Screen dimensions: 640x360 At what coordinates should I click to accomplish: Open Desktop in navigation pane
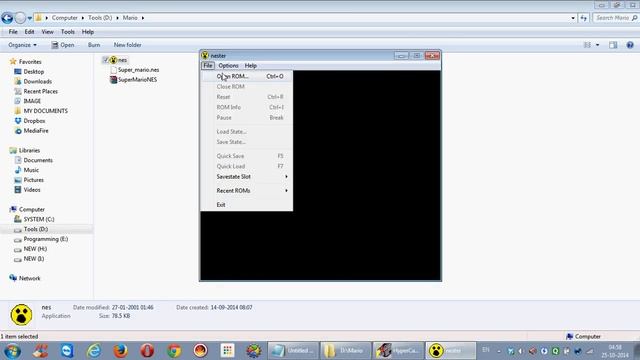click(x=33, y=71)
